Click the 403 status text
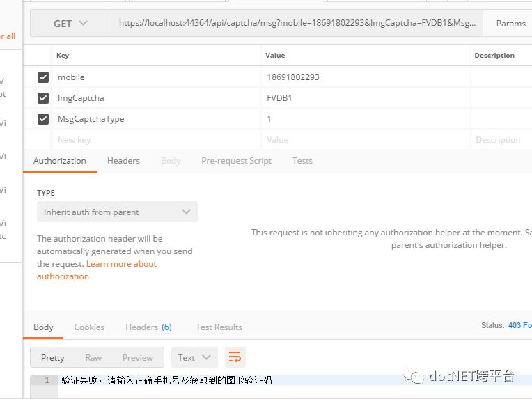Image resolution: width=532 pixels, height=399 pixels. click(x=519, y=325)
